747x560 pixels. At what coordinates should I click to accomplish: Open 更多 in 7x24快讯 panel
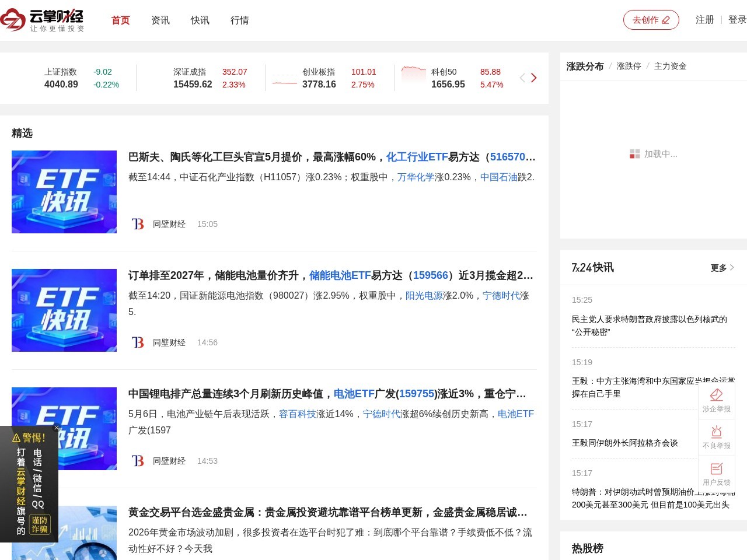[722, 268]
